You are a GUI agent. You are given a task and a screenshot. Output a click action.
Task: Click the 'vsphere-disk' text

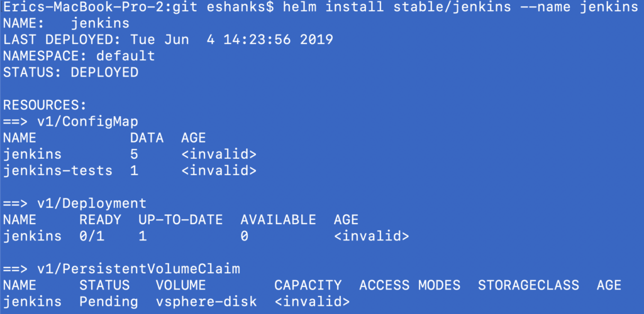click(x=206, y=301)
